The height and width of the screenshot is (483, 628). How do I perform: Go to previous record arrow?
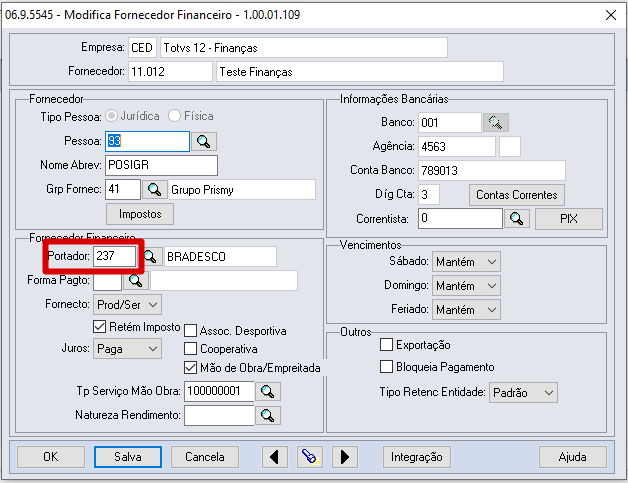(274, 457)
